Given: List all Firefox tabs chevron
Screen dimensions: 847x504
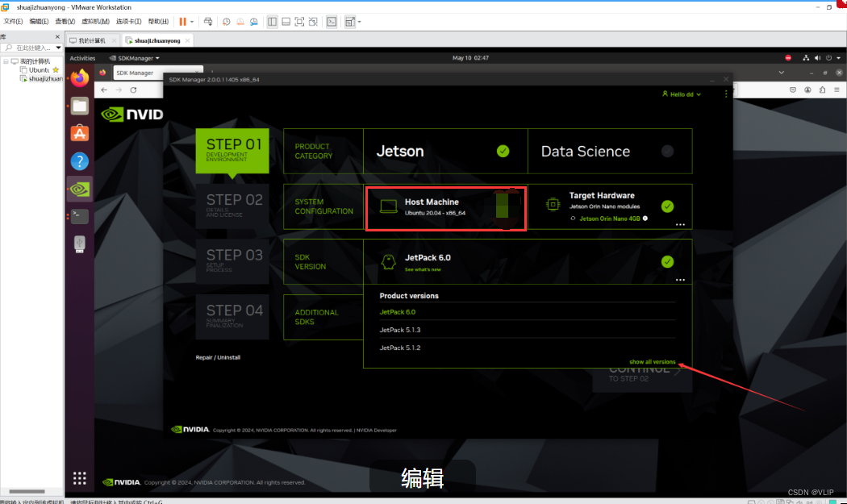Looking at the screenshot, I should (x=781, y=73).
